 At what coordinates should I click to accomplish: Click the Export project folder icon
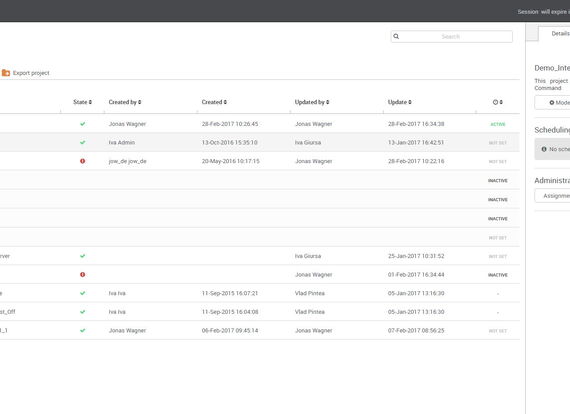6,73
